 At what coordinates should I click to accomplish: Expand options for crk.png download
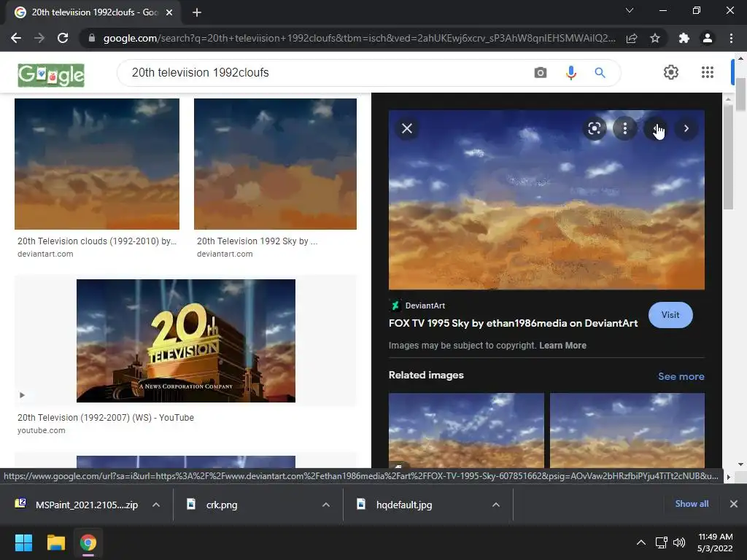pyautogui.click(x=326, y=505)
